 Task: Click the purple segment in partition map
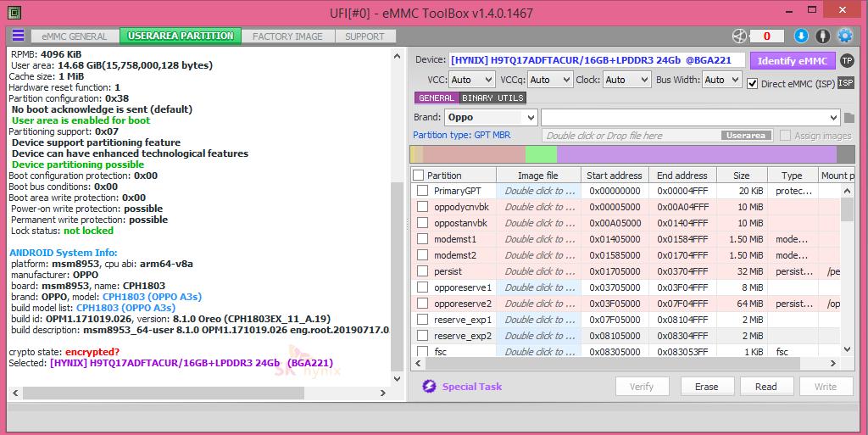697,154
